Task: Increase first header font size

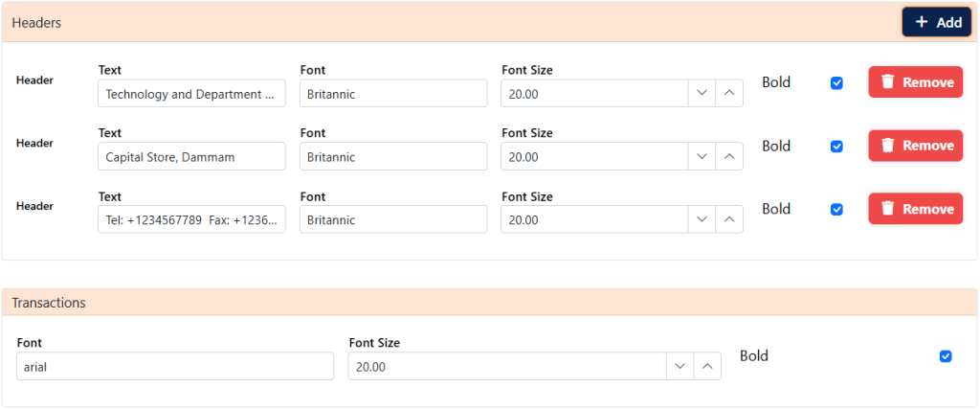Action: click(729, 94)
